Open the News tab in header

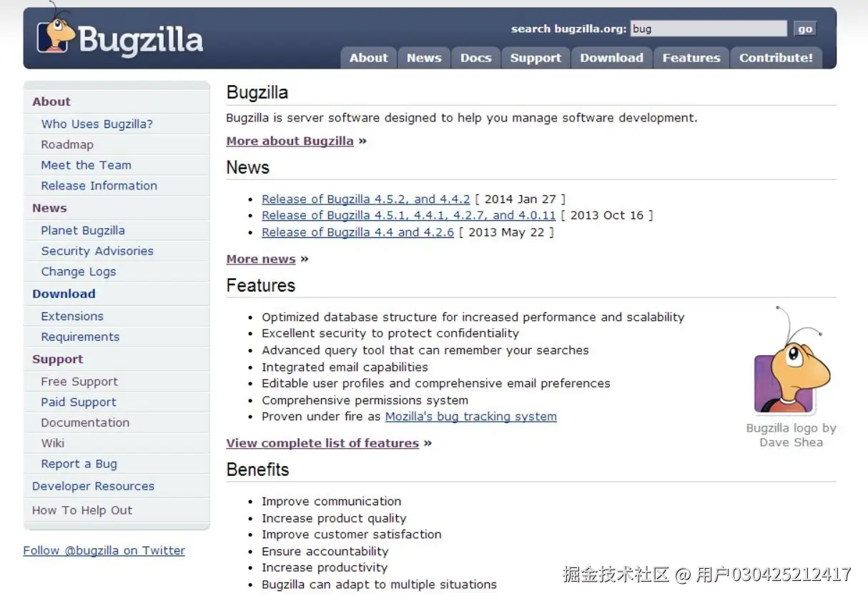[424, 58]
